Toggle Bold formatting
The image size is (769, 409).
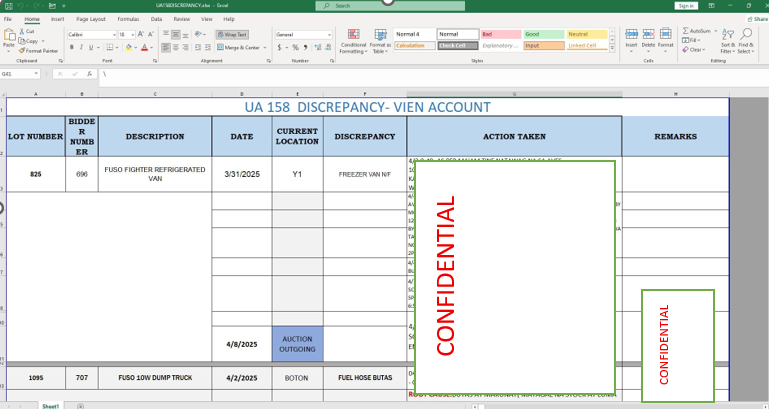(72, 48)
